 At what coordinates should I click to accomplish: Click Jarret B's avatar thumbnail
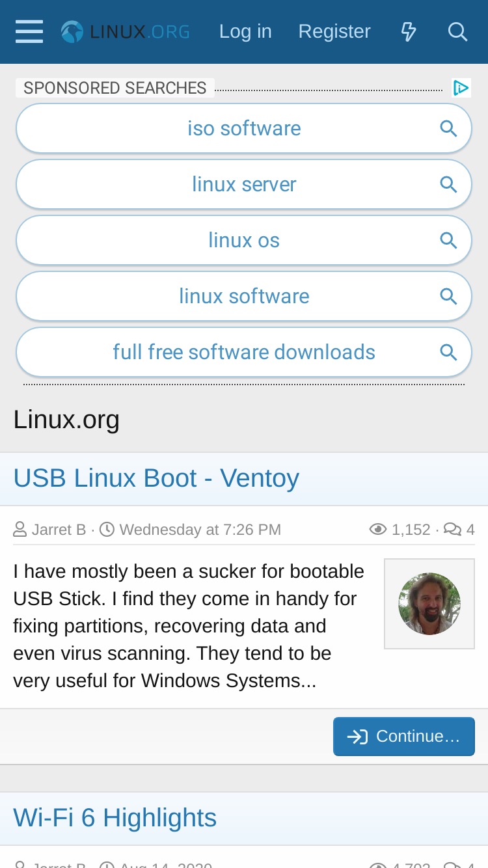click(429, 604)
